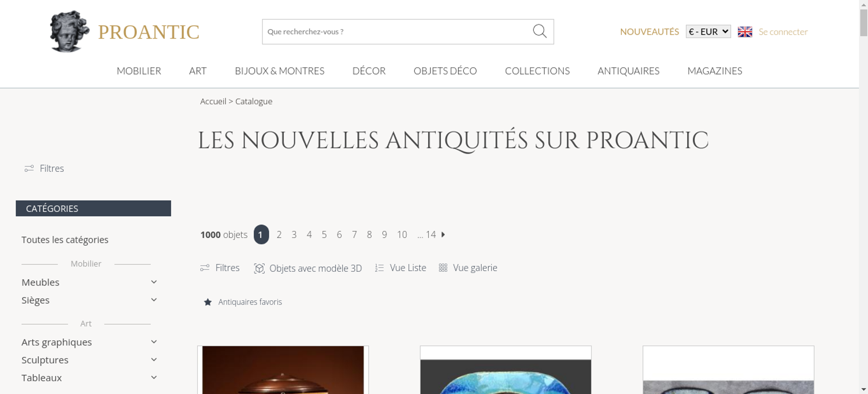Screen dimensions: 868x394
Task: Open the EUR currency dropdown
Action: click(x=708, y=32)
